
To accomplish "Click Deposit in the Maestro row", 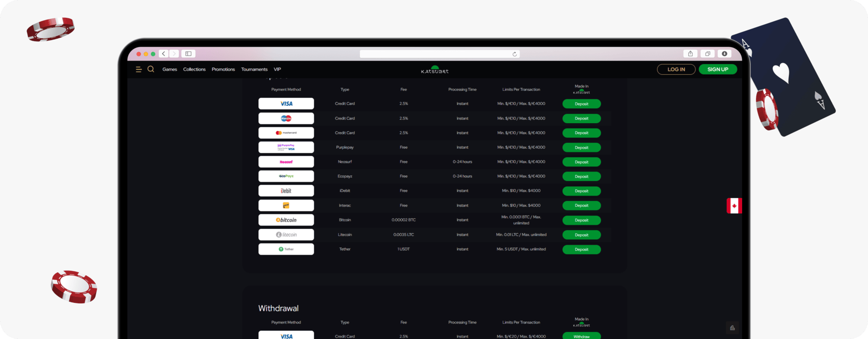I will (582, 118).
